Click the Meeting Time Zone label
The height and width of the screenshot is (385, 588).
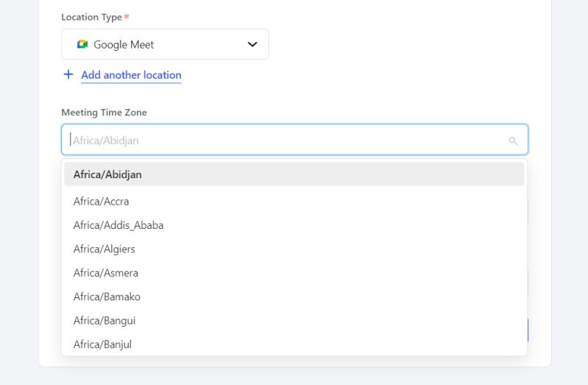104,113
